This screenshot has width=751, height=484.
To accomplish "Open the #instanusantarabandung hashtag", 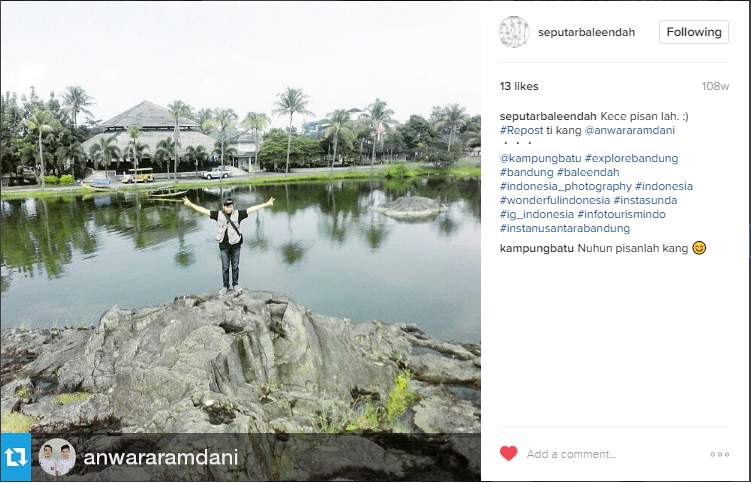I will coord(565,228).
